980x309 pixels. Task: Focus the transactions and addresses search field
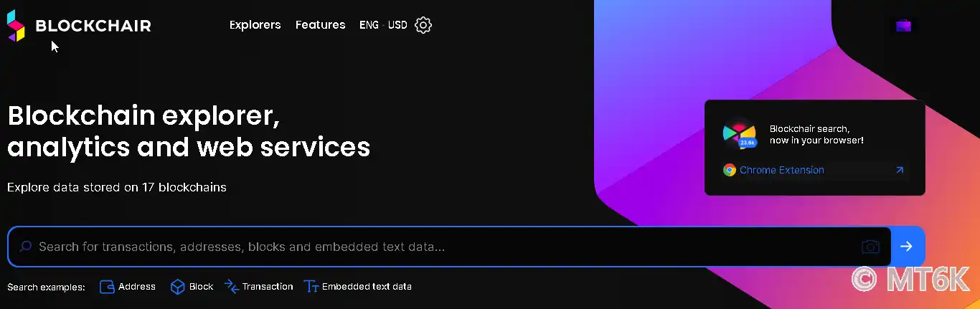click(449, 247)
